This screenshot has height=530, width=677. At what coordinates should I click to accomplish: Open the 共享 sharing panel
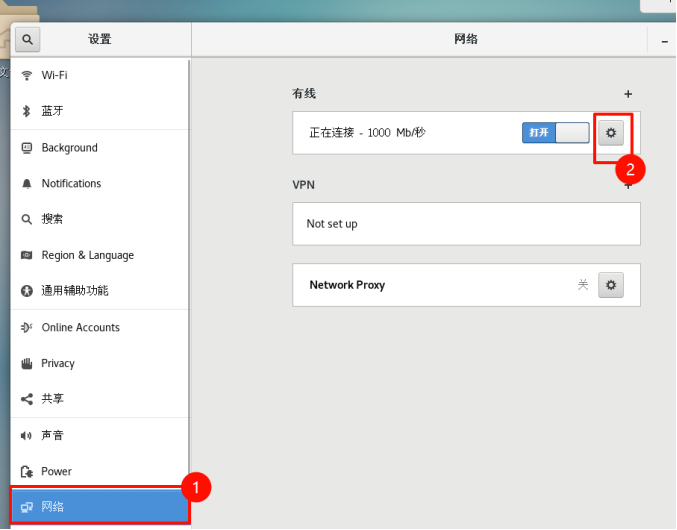pyautogui.click(x=99, y=399)
